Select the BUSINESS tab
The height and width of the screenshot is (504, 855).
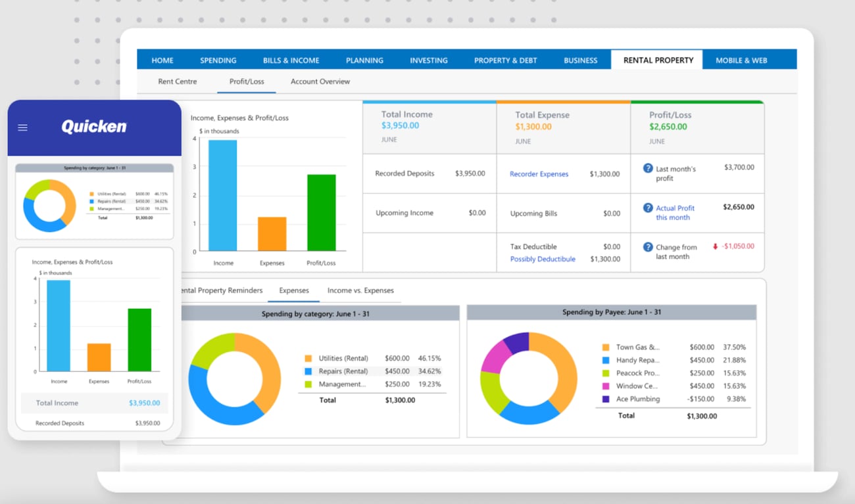point(581,60)
